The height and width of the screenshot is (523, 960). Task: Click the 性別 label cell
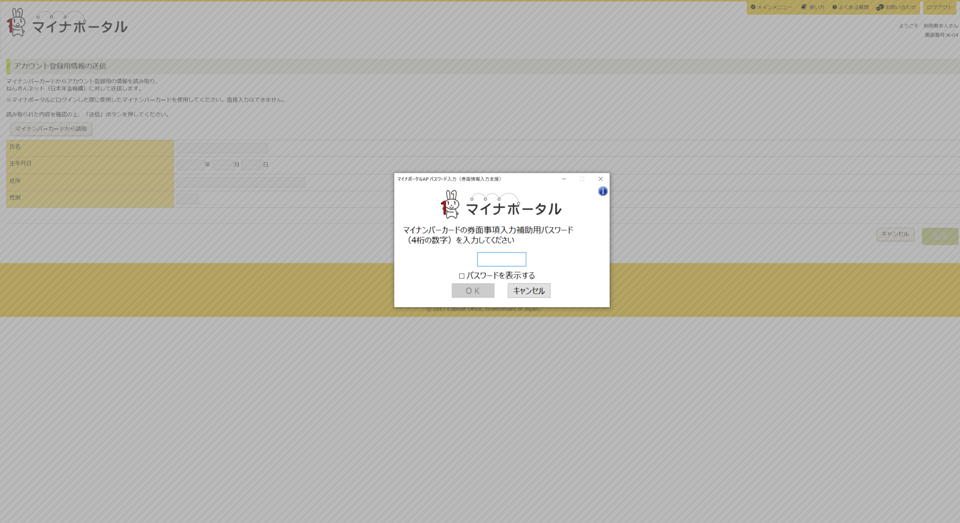click(90, 199)
